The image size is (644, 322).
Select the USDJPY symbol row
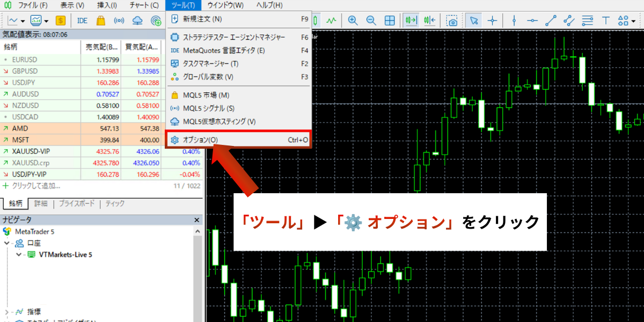102,83
